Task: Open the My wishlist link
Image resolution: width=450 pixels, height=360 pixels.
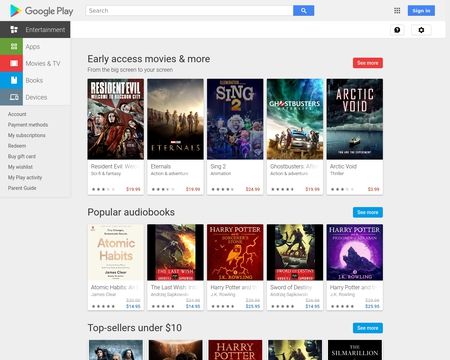Action: pos(20,167)
